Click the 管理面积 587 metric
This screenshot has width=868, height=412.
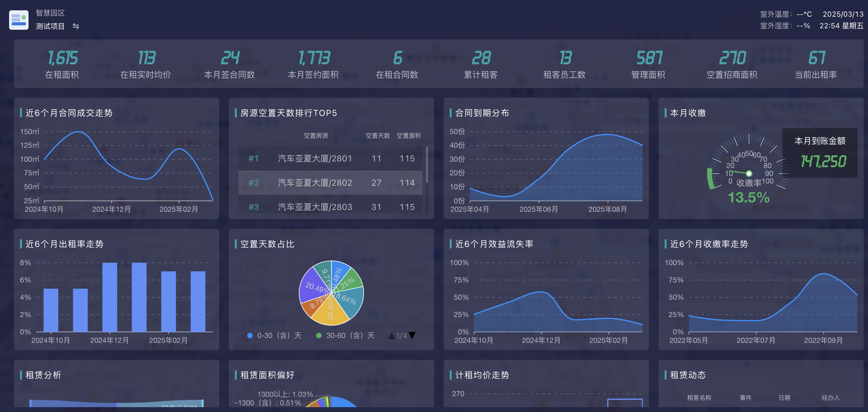tap(648, 64)
